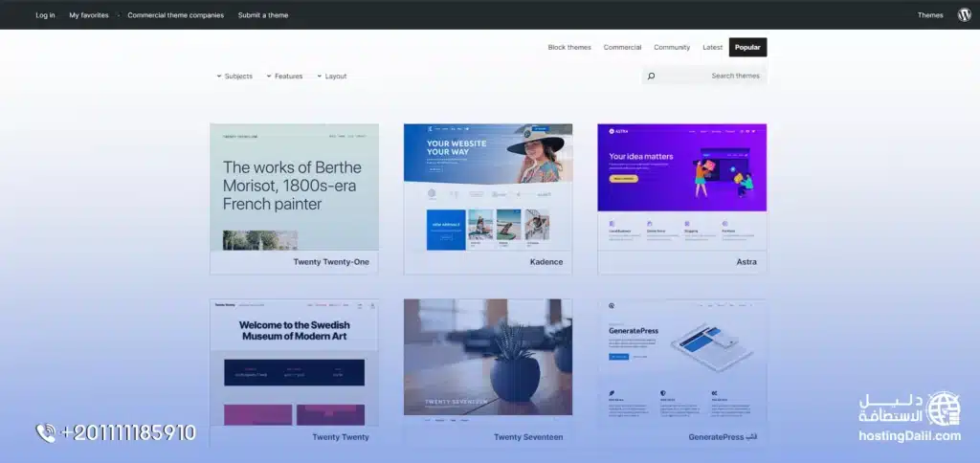The height and width of the screenshot is (463, 980).
Task: Click the WordPress logo icon
Action: click(x=964, y=14)
